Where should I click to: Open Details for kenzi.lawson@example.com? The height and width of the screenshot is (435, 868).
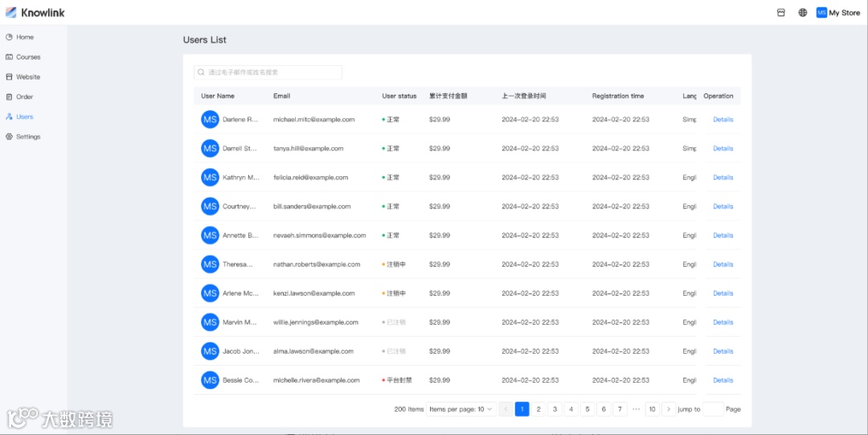[x=723, y=293]
